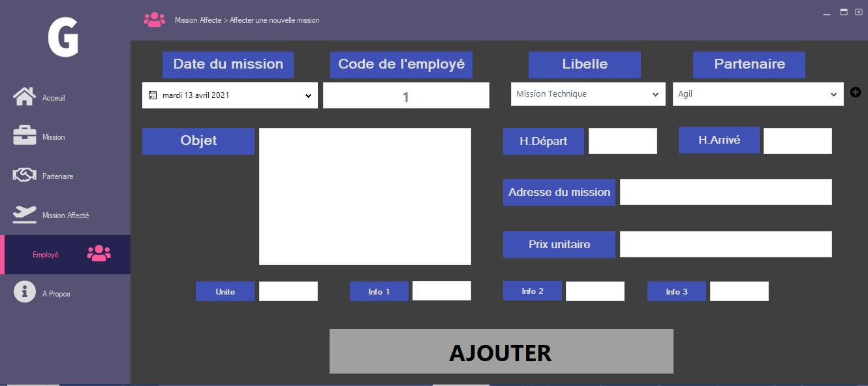868x386 pixels.
Task: Click the H.Arrivé label
Action: click(x=719, y=140)
